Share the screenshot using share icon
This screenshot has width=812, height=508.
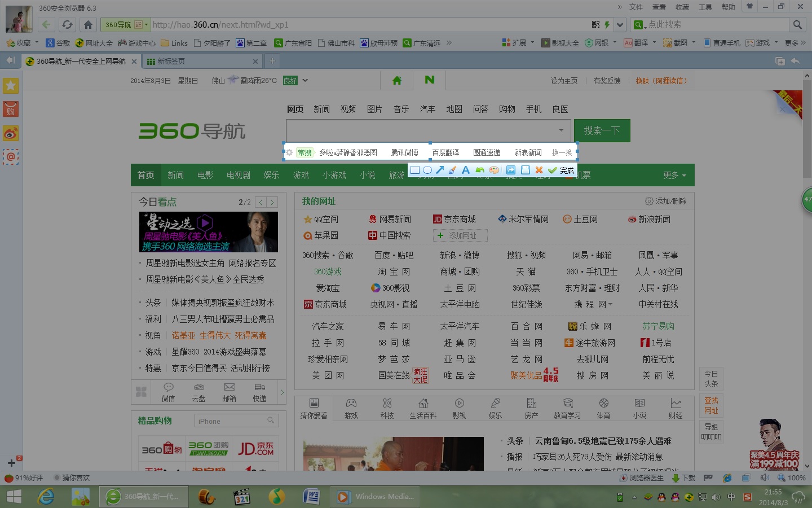tap(511, 170)
